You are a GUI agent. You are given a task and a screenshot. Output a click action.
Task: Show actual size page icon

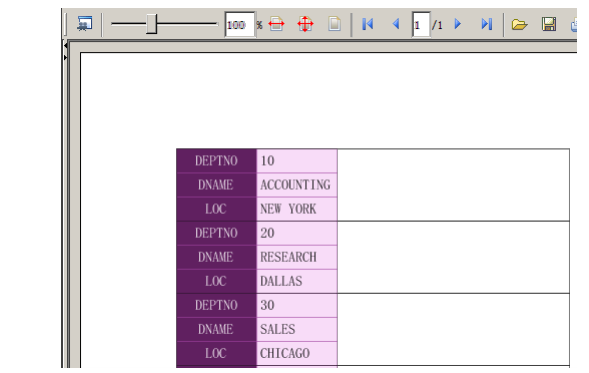coord(334,24)
